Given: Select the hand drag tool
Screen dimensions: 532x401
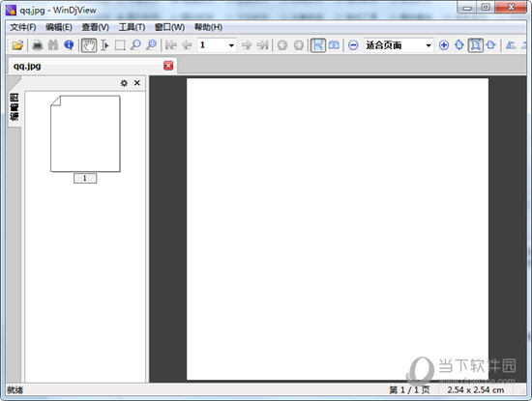Looking at the screenshot, I should click(x=89, y=45).
